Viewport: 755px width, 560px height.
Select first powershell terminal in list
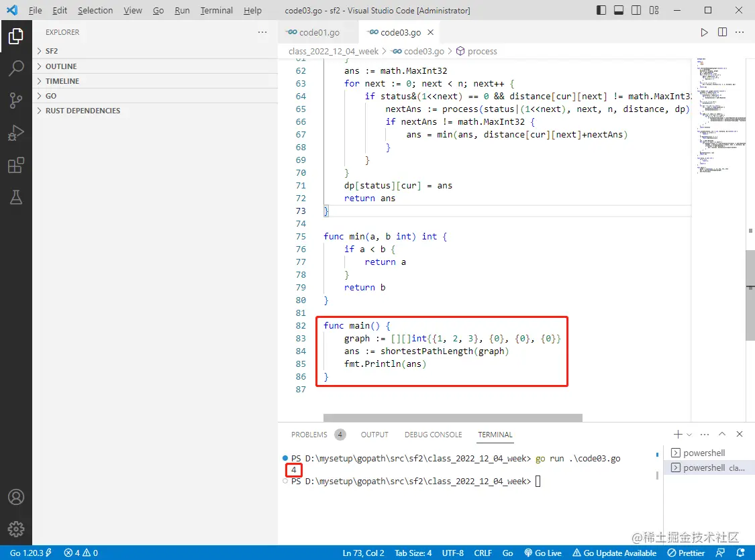pos(709,453)
